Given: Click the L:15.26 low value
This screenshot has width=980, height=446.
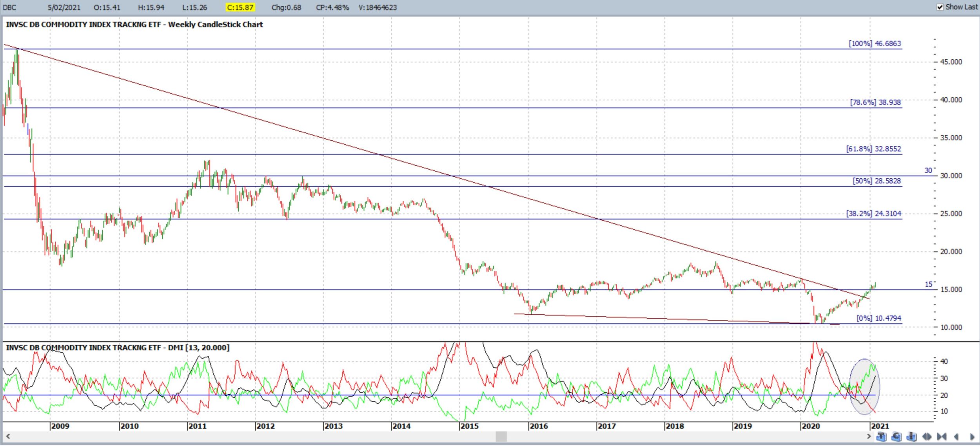Looking at the screenshot, I should [194, 7].
